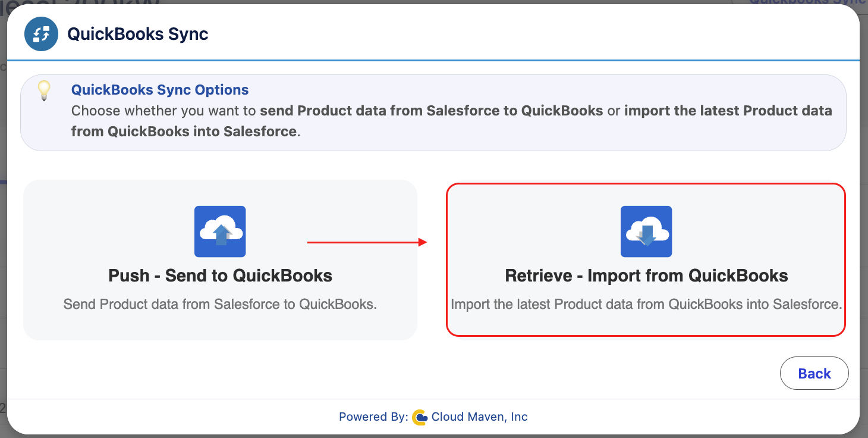Open the Cloud Maven, Inc link
The height and width of the screenshot is (438, 868).
(479, 417)
